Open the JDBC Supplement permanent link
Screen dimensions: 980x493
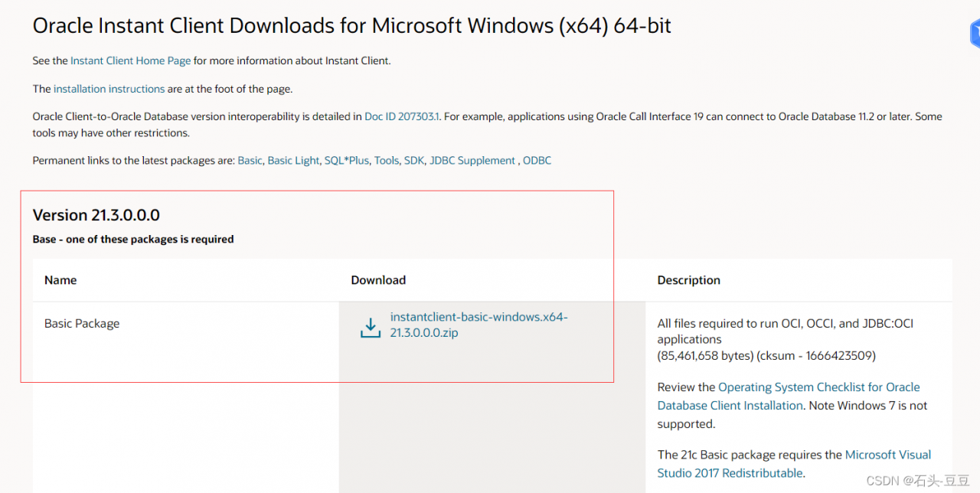(472, 160)
